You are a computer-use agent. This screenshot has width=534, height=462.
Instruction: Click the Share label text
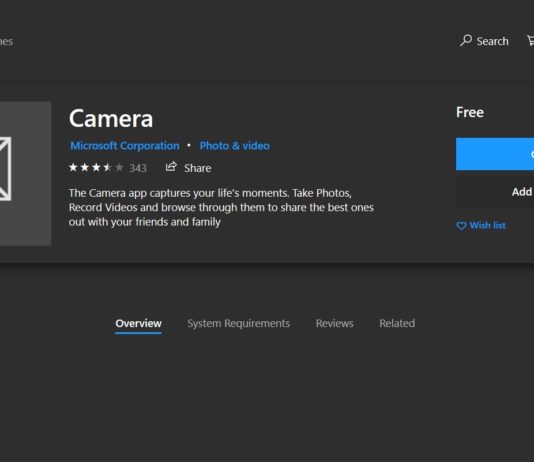click(198, 168)
